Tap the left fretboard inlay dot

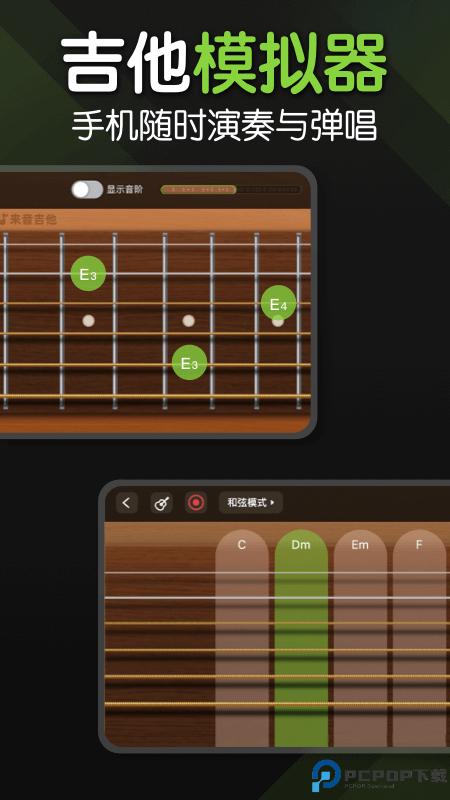(x=89, y=320)
